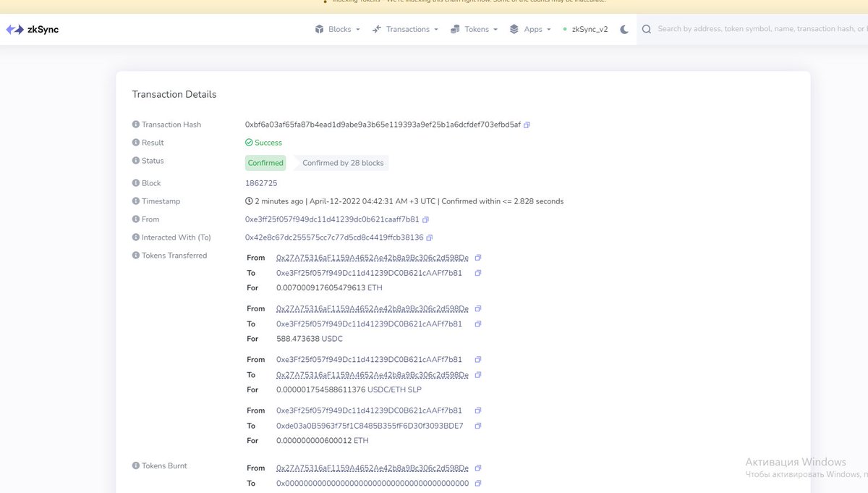Click the info icon beside Tokens Transferred
This screenshot has width=868, height=493.
[x=135, y=256]
